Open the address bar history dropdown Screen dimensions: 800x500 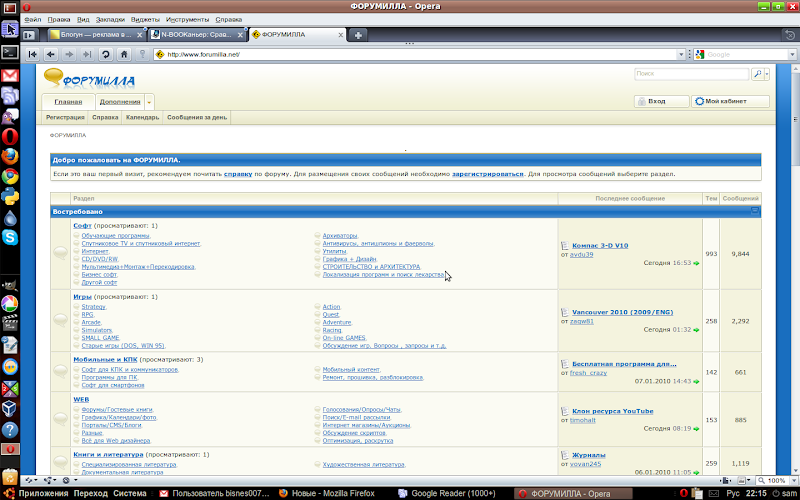pyautogui.click(x=681, y=54)
